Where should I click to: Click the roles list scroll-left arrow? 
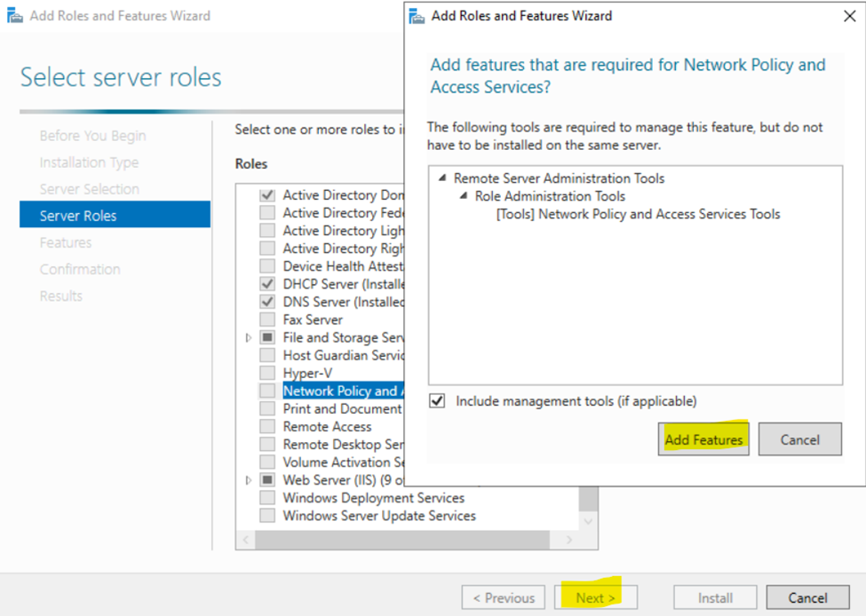tap(246, 540)
